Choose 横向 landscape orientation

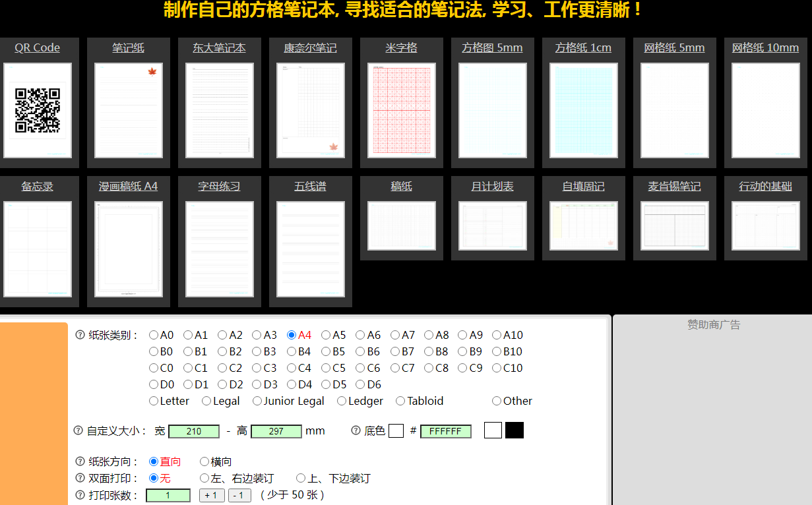pos(204,461)
